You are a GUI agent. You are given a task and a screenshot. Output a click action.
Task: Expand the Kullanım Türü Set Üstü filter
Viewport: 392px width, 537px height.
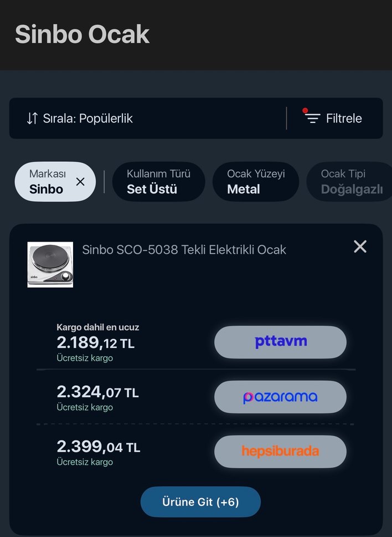pos(158,181)
